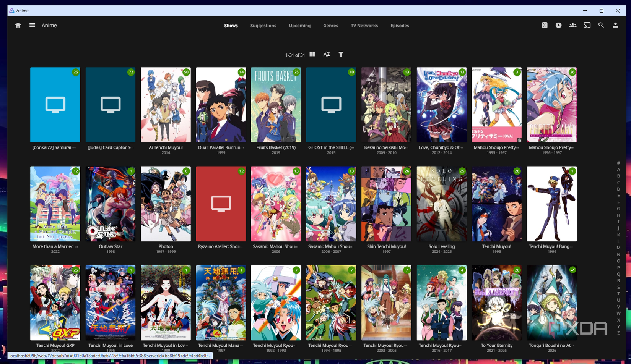Viewport: 631px width, 364px height.
Task: Minimize the Anime window
Action: point(585,11)
